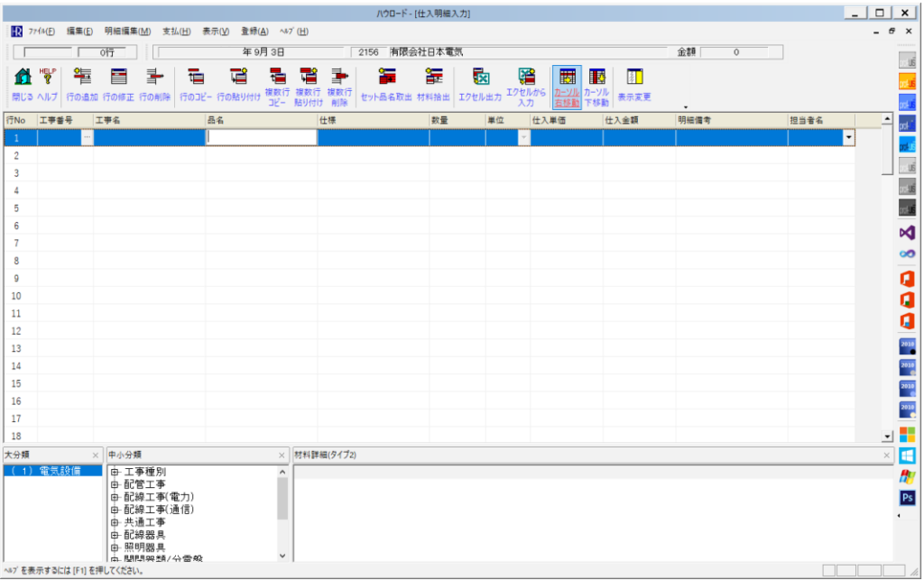Select the 行のコピー toolbar icon
The width and height of the screenshot is (924, 580).
(195, 78)
